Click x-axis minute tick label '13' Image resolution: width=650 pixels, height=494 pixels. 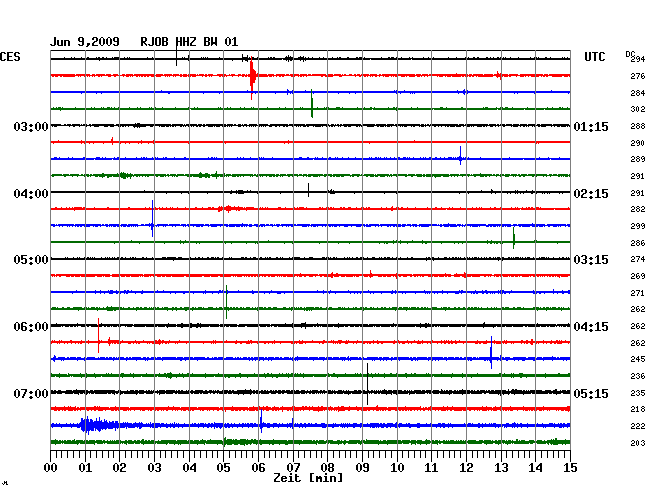coord(501,468)
